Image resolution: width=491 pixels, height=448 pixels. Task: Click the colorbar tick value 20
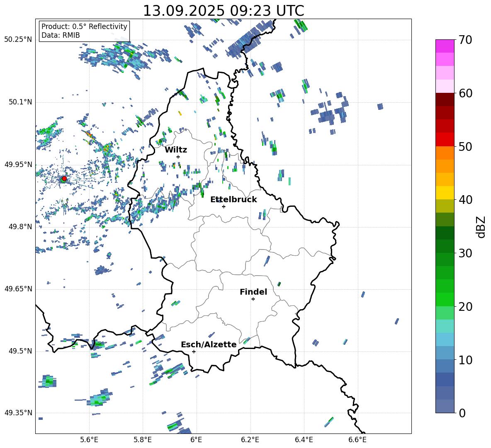(465, 307)
